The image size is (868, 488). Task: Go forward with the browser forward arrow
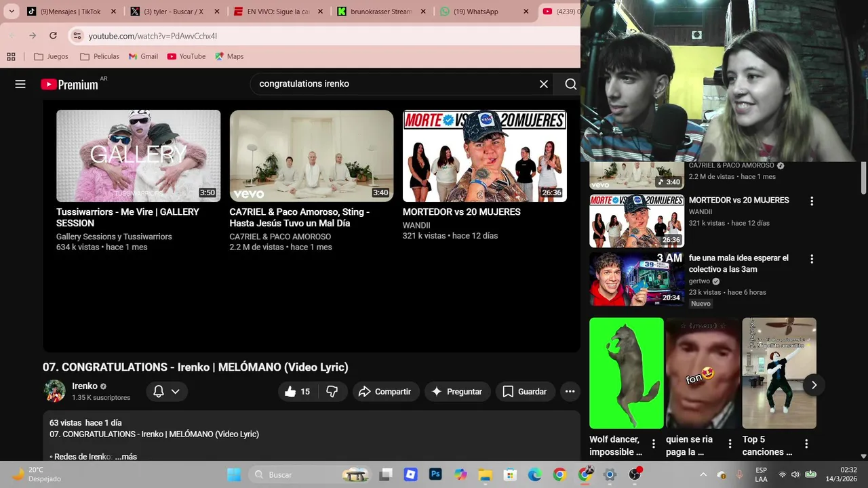click(x=33, y=35)
